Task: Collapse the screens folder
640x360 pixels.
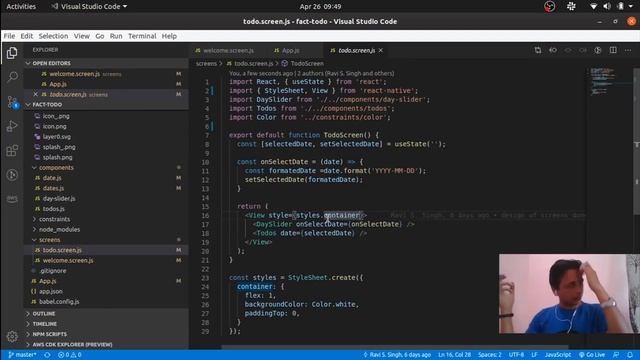Action: (x=49, y=240)
